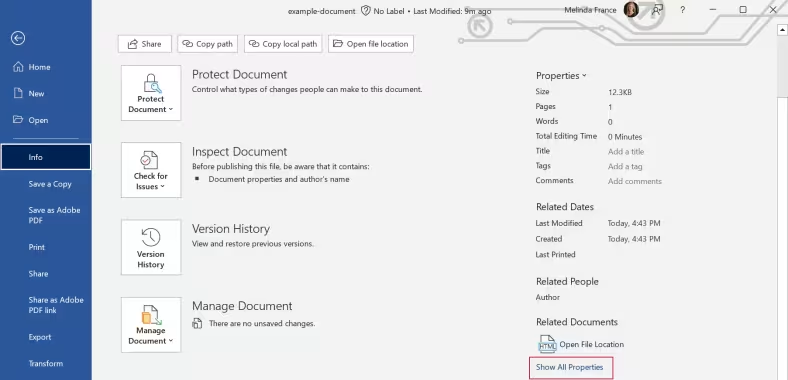Click the 12.3KB size value

coord(620,92)
